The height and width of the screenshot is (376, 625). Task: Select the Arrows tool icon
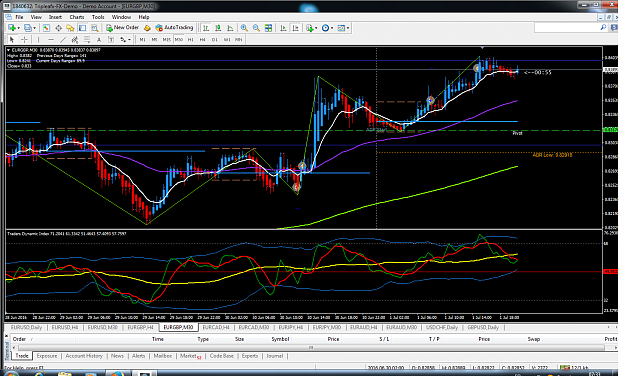pos(123,39)
